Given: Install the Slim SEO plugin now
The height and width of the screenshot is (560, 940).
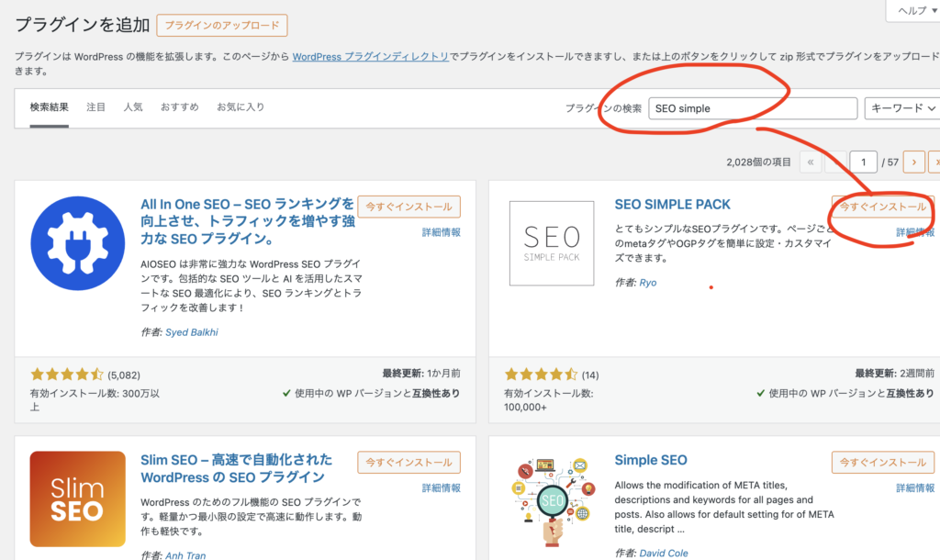Looking at the screenshot, I should pos(408,463).
